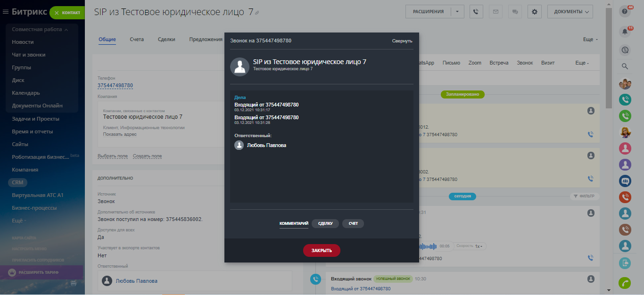Click the contact avatar in the call popup
The height and width of the screenshot is (295, 644).
point(239,66)
